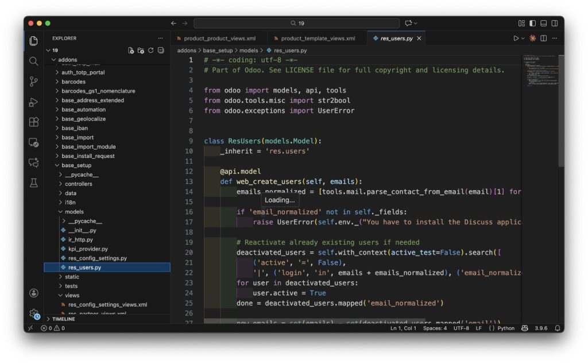
Task: Open the Extensions view
Action: (34, 122)
